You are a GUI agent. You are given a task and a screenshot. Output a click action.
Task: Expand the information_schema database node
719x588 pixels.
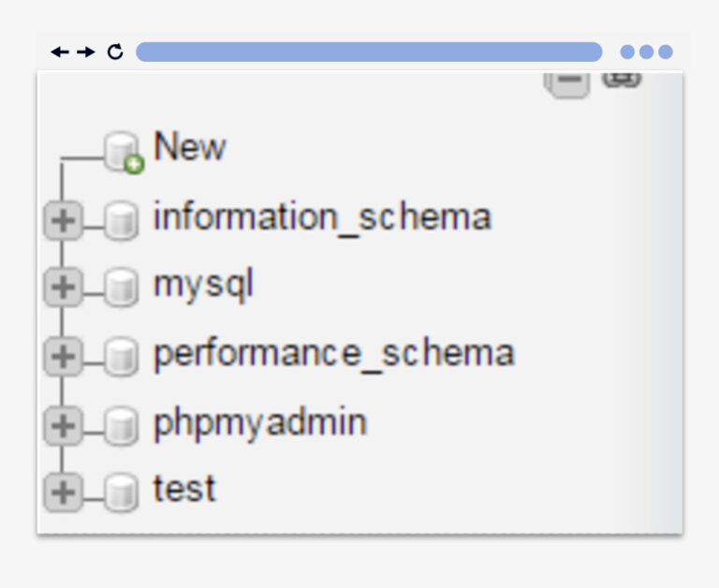point(64,221)
